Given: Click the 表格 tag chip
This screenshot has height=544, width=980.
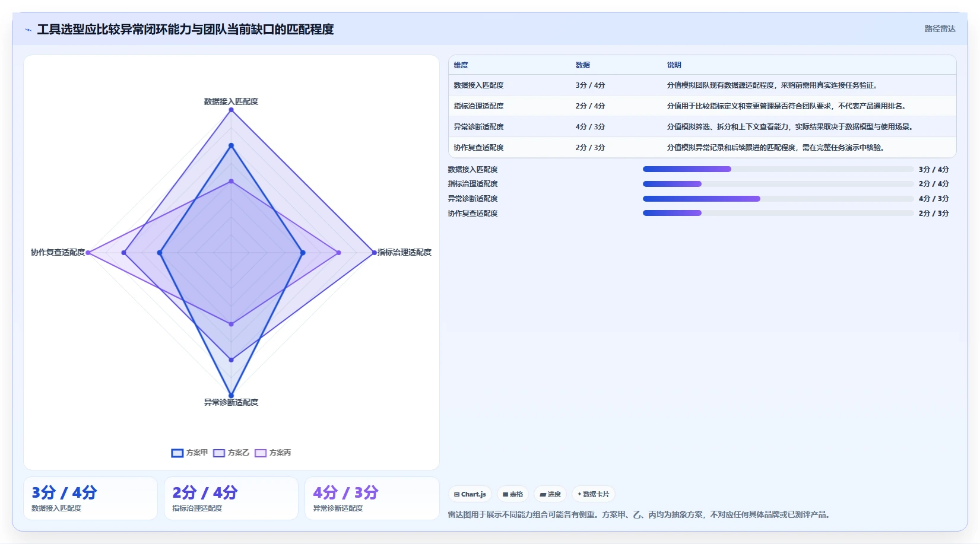Looking at the screenshot, I should click(513, 494).
